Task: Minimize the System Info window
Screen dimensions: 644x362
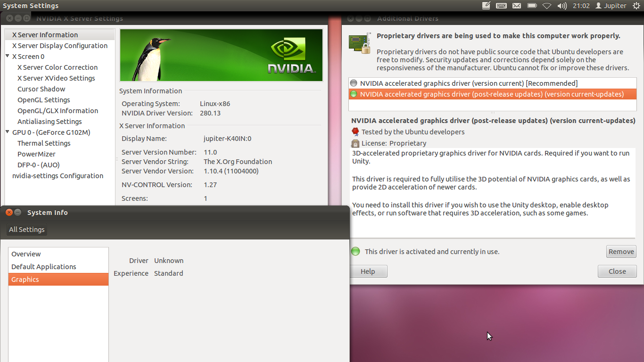Action: tap(17, 213)
